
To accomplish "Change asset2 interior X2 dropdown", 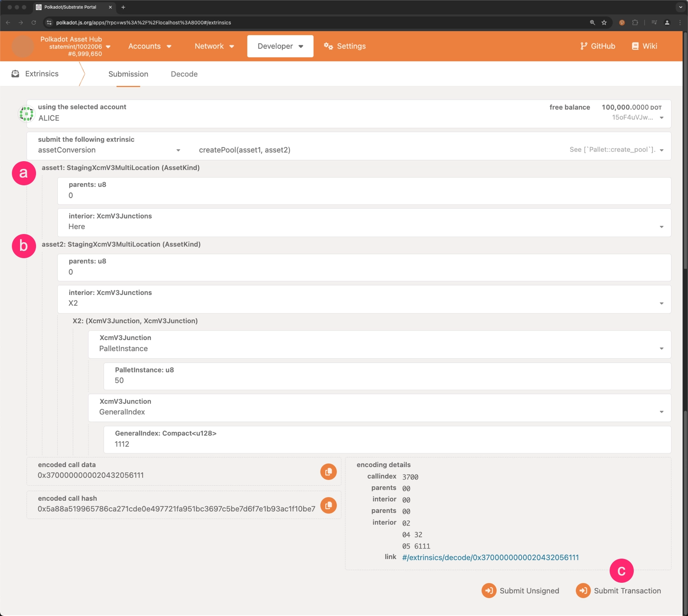I will click(x=661, y=304).
